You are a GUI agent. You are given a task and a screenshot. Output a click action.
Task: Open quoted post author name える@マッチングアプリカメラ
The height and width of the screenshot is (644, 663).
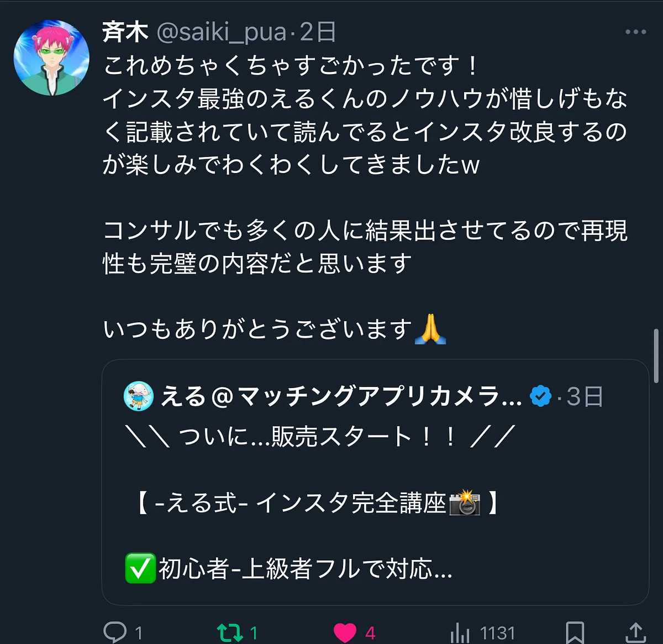coord(341,396)
